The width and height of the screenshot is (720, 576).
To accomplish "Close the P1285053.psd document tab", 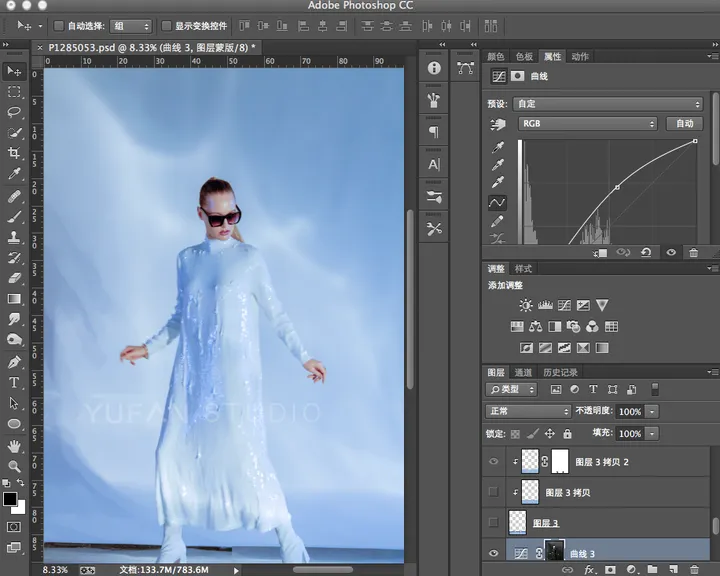I will 40,47.
